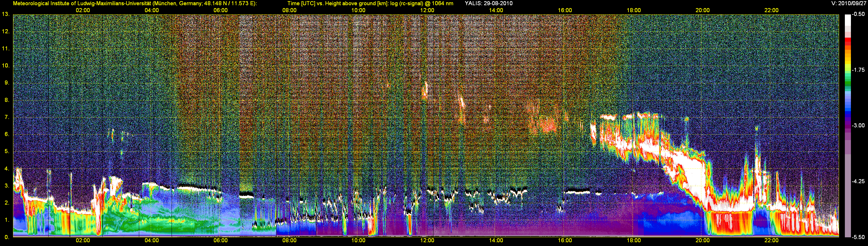The image size is (868, 246).
Task: Click the -4.25 color scale value
Action: pos(858,181)
